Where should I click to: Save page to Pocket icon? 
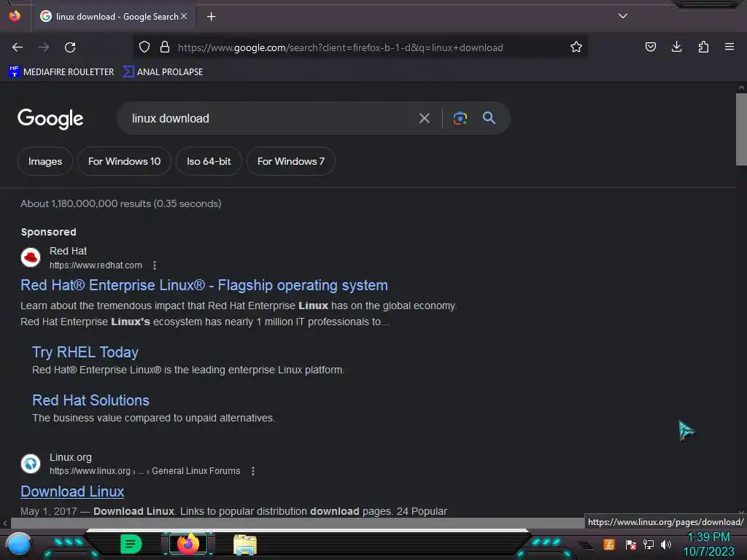pos(650,47)
